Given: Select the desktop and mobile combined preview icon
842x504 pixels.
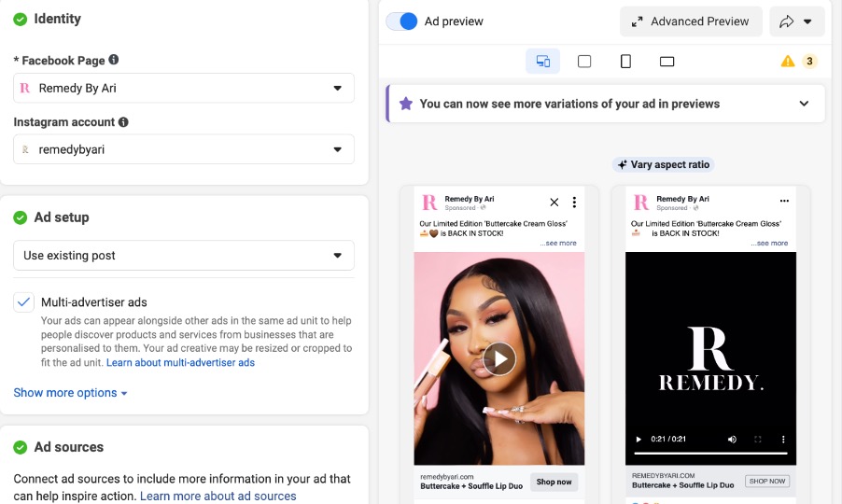Looking at the screenshot, I should 543,62.
